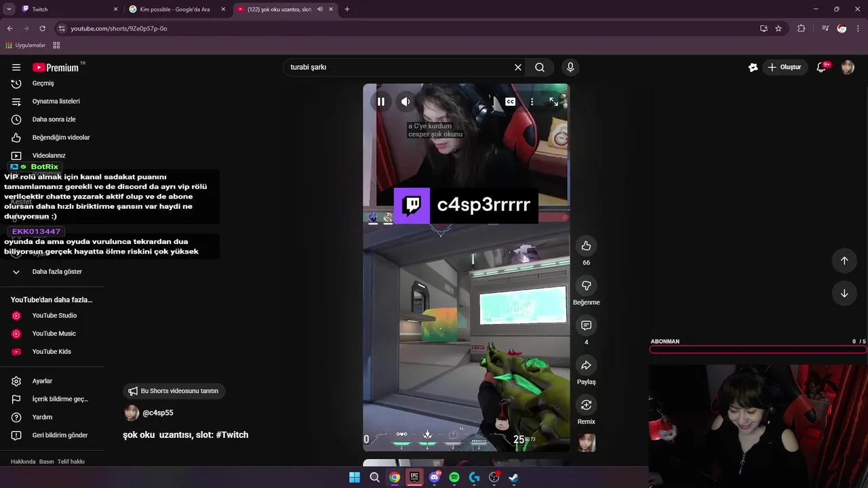Open Uygulamalar apps bookmark
868x488 pixels.
(26, 45)
